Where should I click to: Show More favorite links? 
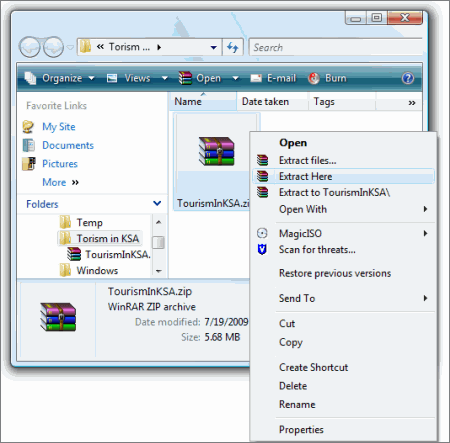(60, 182)
